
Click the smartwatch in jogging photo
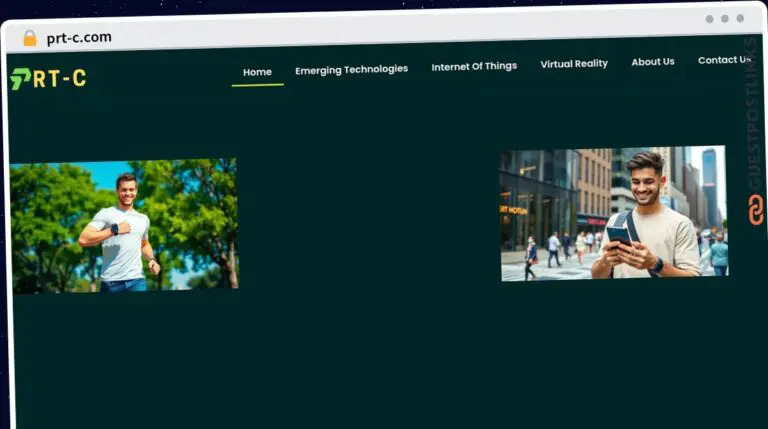click(115, 229)
